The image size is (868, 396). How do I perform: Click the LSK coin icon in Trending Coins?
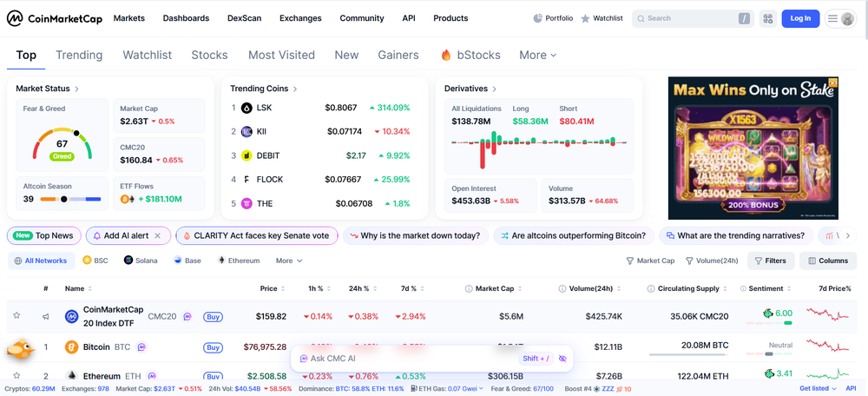(x=247, y=108)
